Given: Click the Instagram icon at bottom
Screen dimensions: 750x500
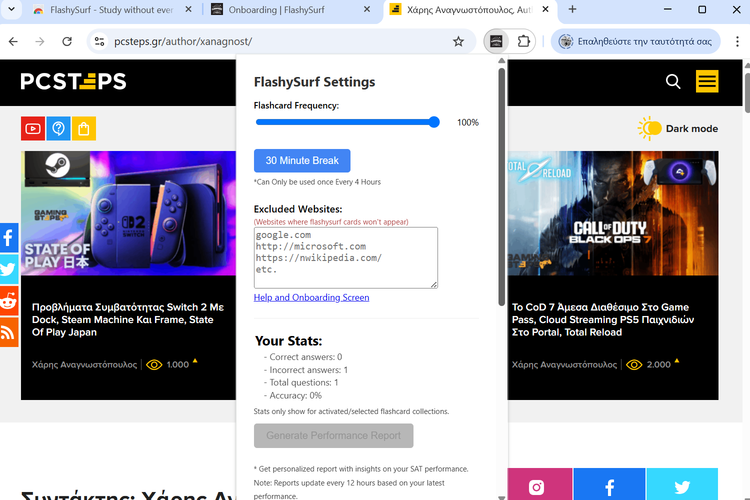Looking at the screenshot, I should 536,487.
